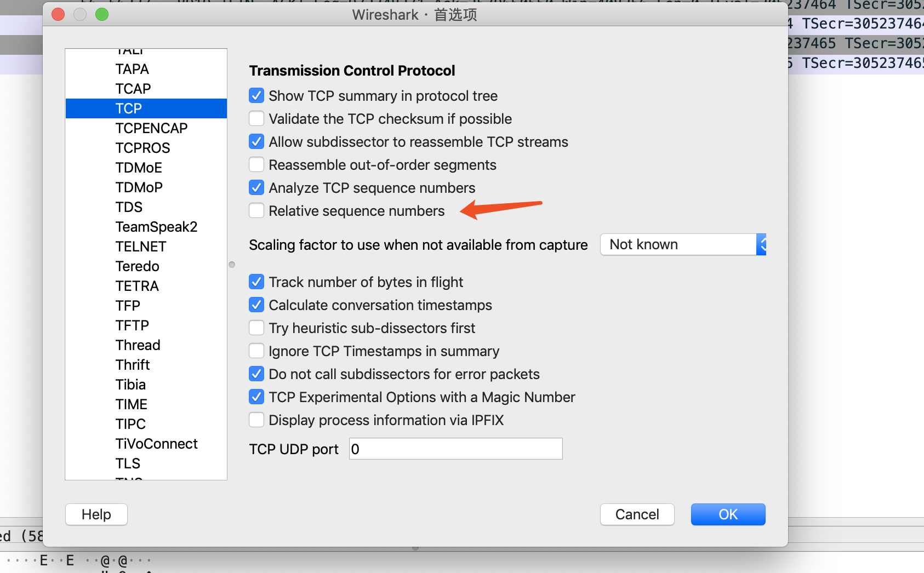Confirm preferences with OK button
The width and height of the screenshot is (924, 573).
coord(728,514)
